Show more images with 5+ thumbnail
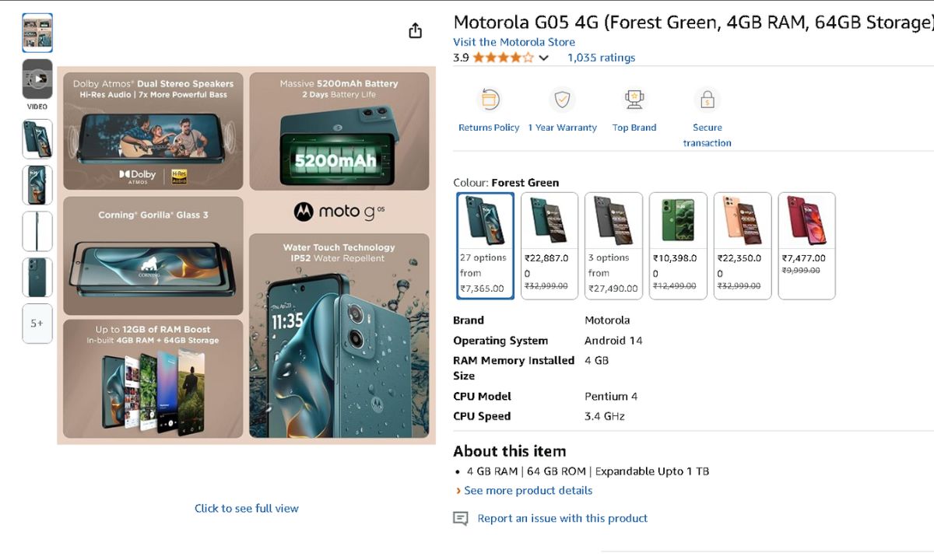The height and width of the screenshot is (560, 934). [x=37, y=324]
